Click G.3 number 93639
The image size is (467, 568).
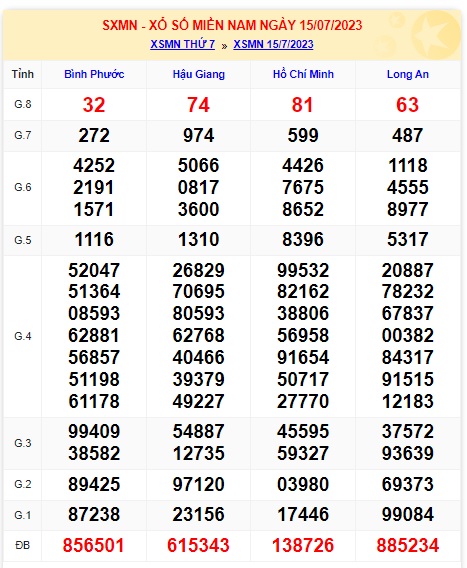(408, 454)
